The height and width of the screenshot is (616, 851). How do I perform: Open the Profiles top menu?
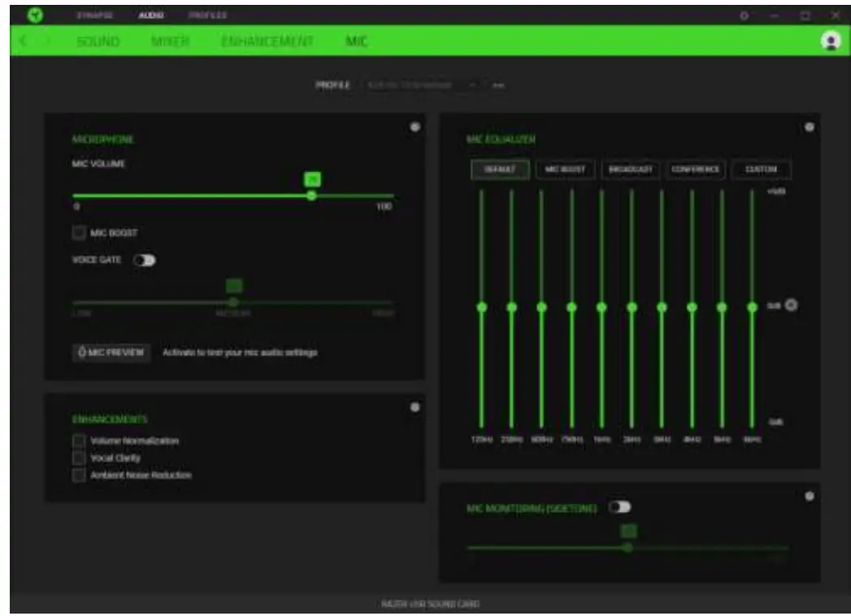207,15
